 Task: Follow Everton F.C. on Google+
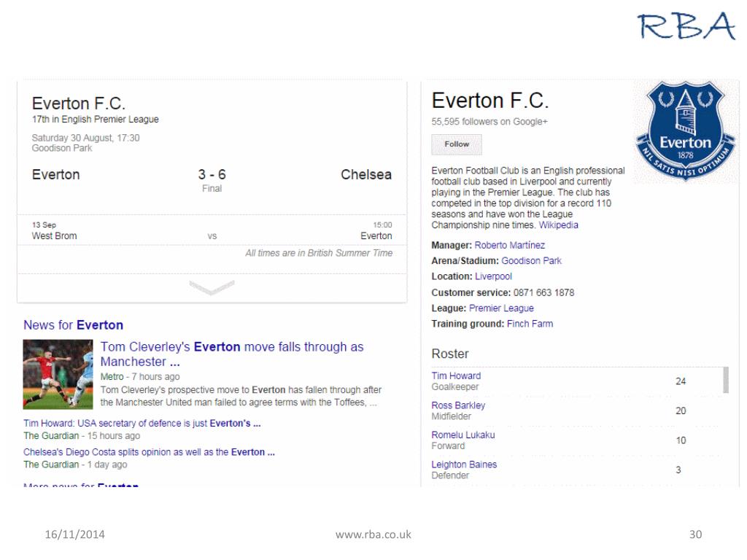click(x=457, y=144)
